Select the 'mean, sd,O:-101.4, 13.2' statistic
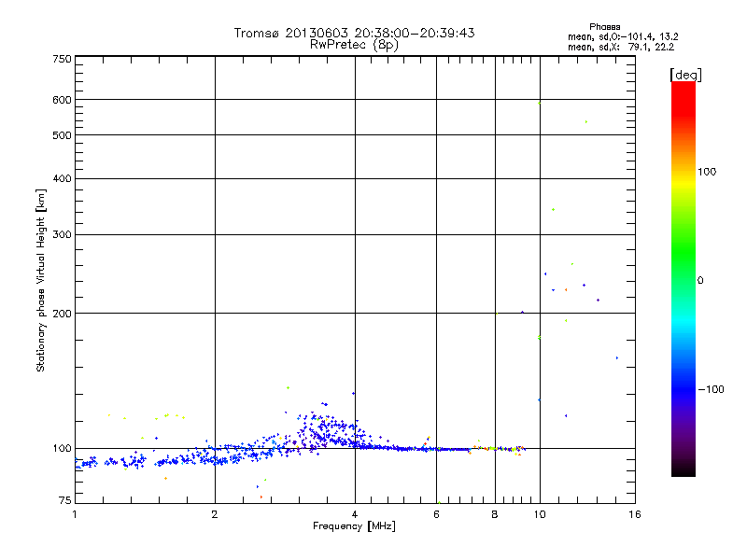The height and width of the screenshot is (560, 747). point(623,36)
